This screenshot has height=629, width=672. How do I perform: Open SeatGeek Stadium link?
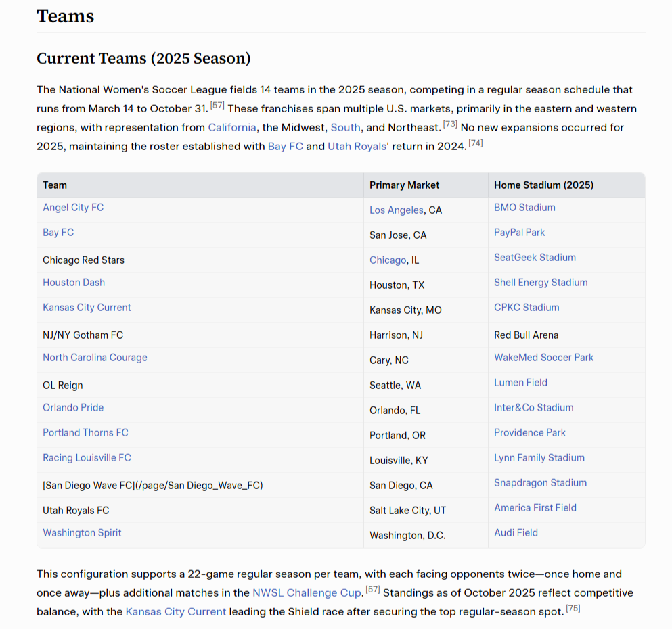[x=535, y=257]
